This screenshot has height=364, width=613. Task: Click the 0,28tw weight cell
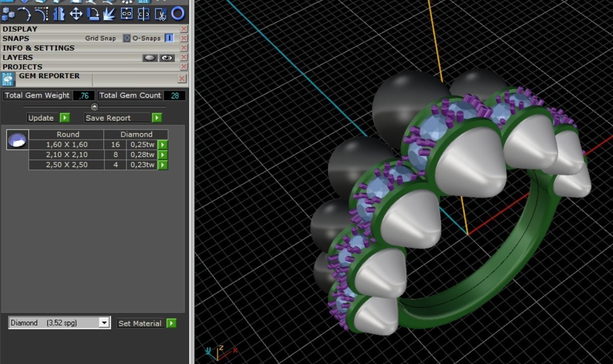(142, 155)
